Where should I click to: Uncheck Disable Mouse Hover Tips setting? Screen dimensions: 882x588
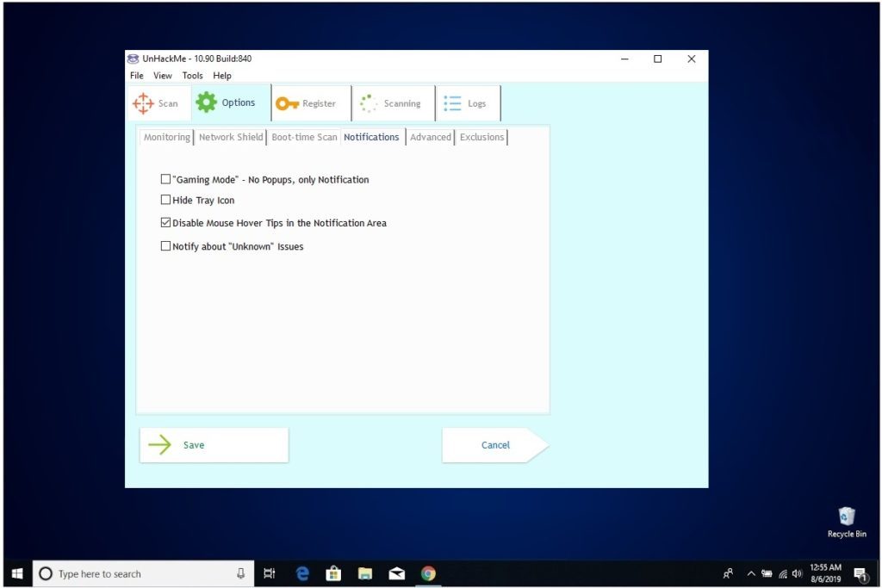coord(165,222)
